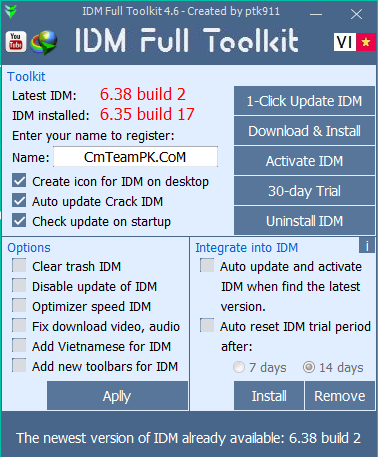Enable Optimizer speed IDM option
Screen dimensions: 378x457
pyautogui.click(x=19, y=306)
